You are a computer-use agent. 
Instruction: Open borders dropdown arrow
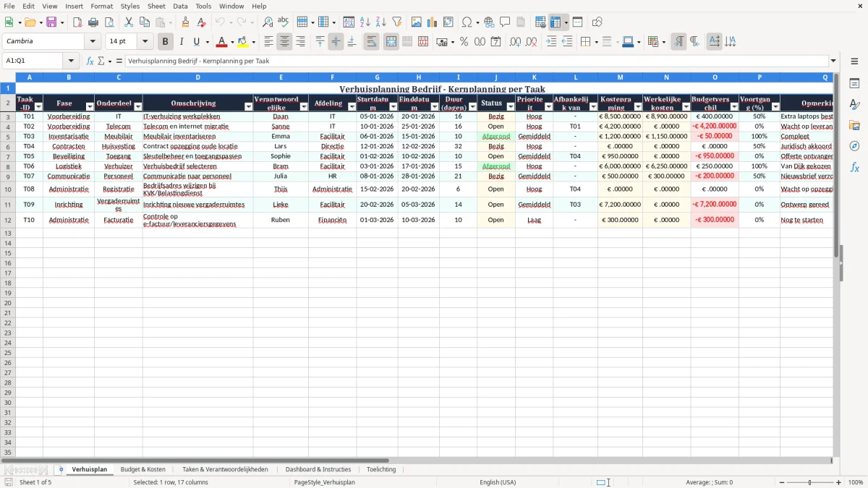[x=595, y=42]
